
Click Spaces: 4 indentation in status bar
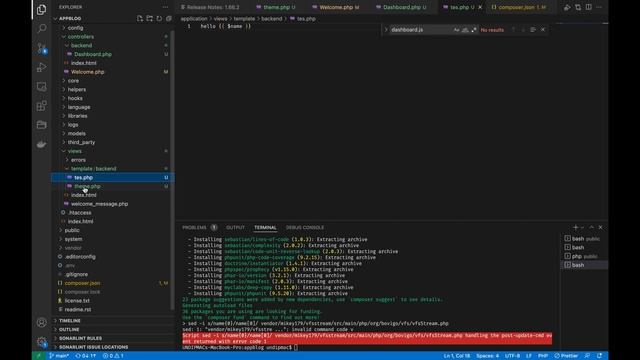pos(487,356)
